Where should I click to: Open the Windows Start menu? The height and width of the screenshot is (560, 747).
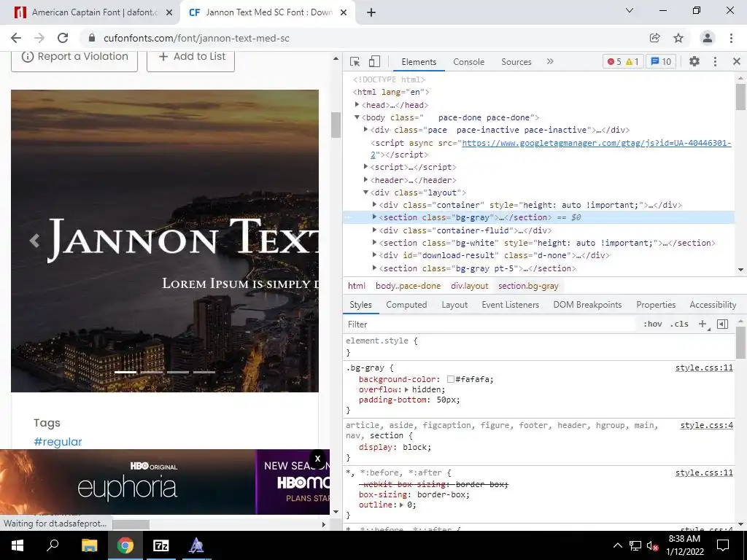pos(18,545)
